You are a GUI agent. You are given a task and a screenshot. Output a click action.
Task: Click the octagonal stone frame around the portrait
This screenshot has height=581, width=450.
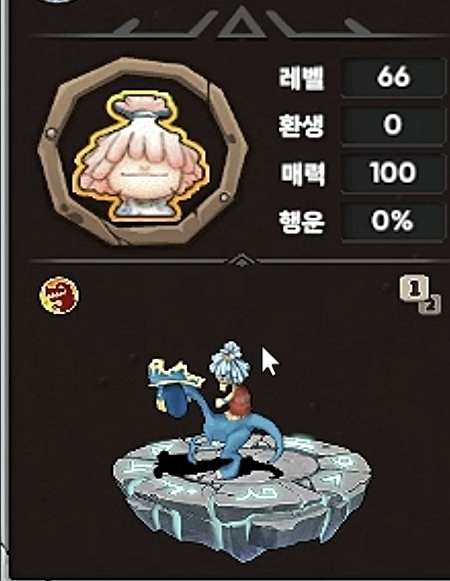pyautogui.click(x=143, y=152)
